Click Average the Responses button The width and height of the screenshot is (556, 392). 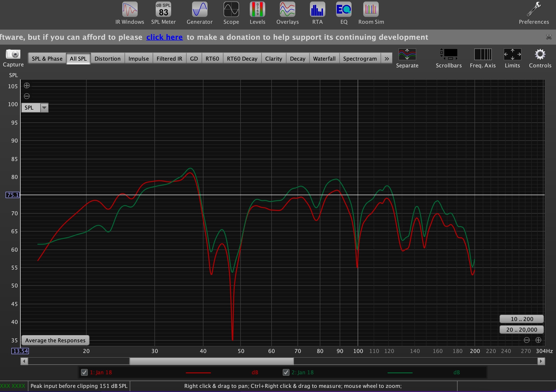point(55,340)
